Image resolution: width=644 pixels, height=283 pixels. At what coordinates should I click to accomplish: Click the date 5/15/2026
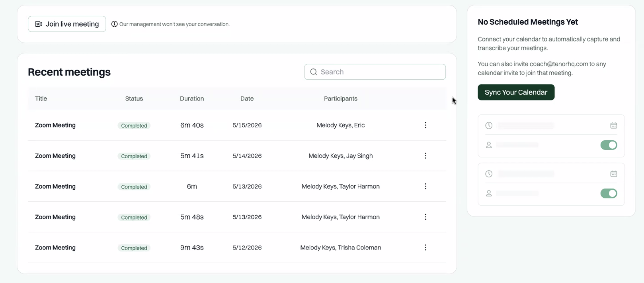click(247, 125)
